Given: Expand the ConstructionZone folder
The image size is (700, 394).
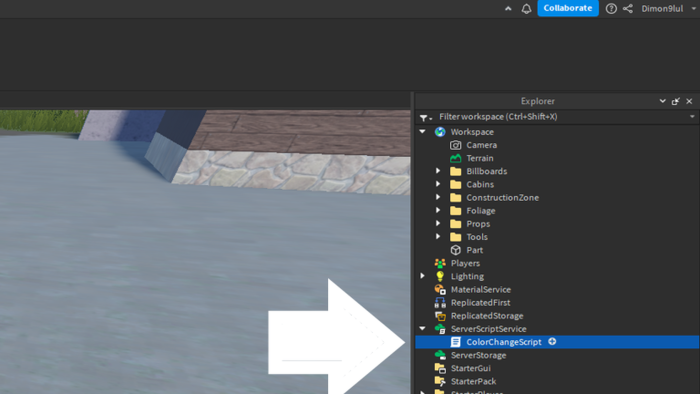Looking at the screenshot, I should [438, 197].
